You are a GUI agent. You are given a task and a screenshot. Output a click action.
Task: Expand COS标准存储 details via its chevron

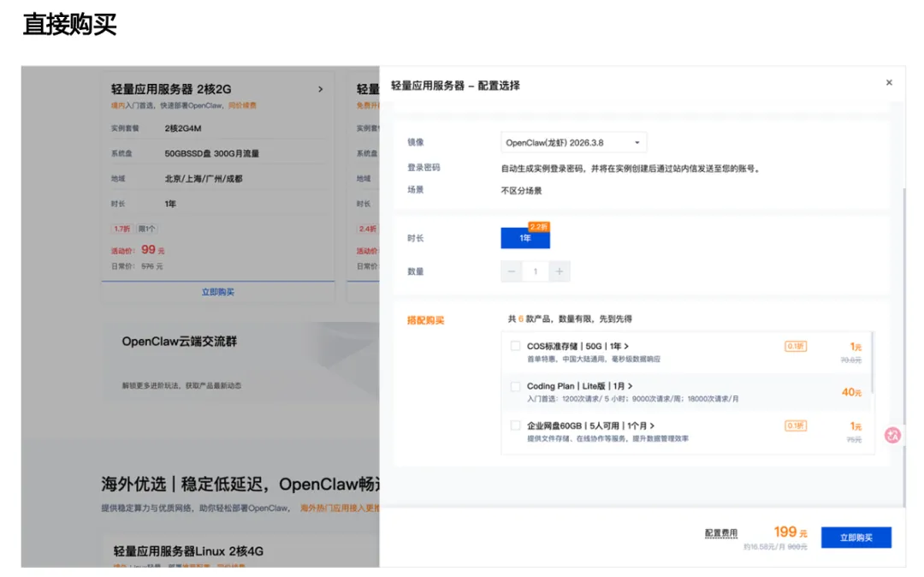[626, 347]
